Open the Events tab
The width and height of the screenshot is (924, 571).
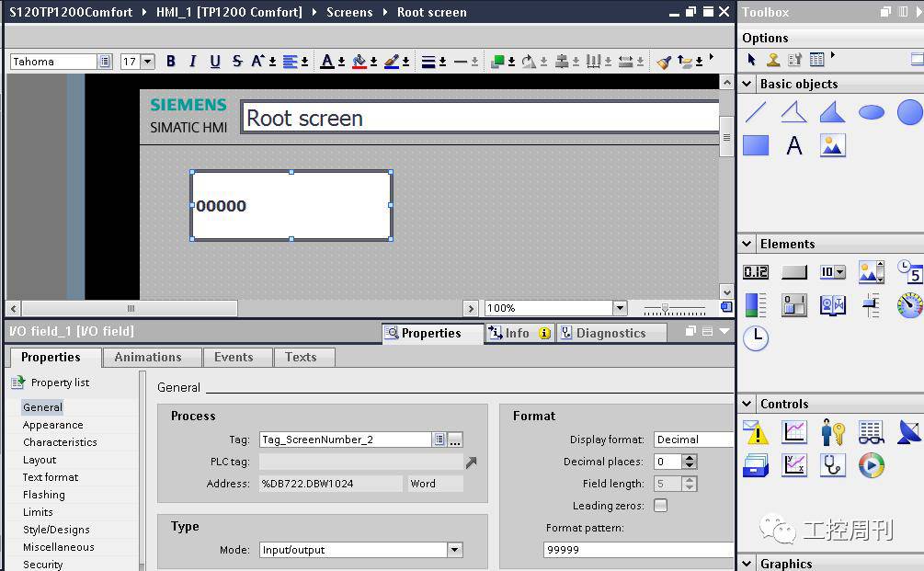pyautogui.click(x=234, y=358)
